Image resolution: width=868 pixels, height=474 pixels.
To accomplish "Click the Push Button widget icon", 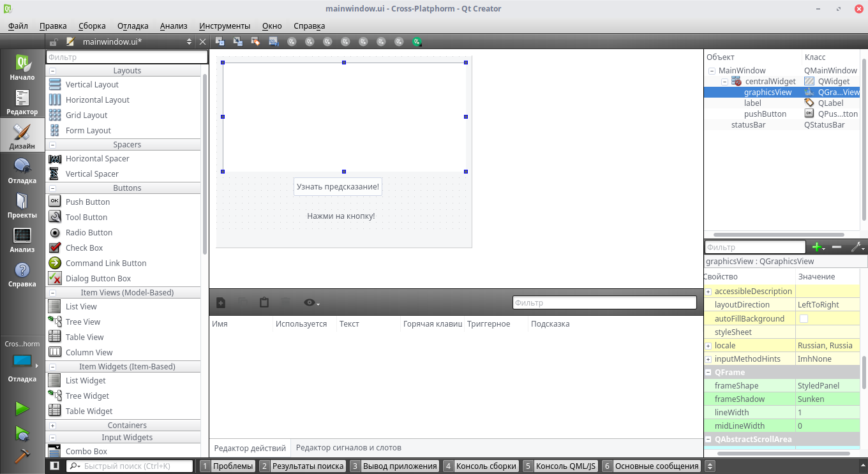I will pyautogui.click(x=55, y=202).
